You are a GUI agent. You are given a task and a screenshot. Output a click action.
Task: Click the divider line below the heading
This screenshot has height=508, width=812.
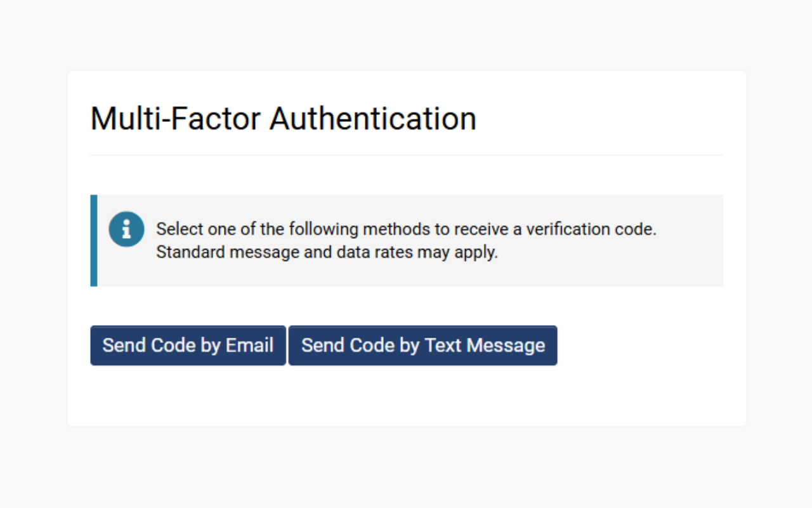(x=406, y=155)
